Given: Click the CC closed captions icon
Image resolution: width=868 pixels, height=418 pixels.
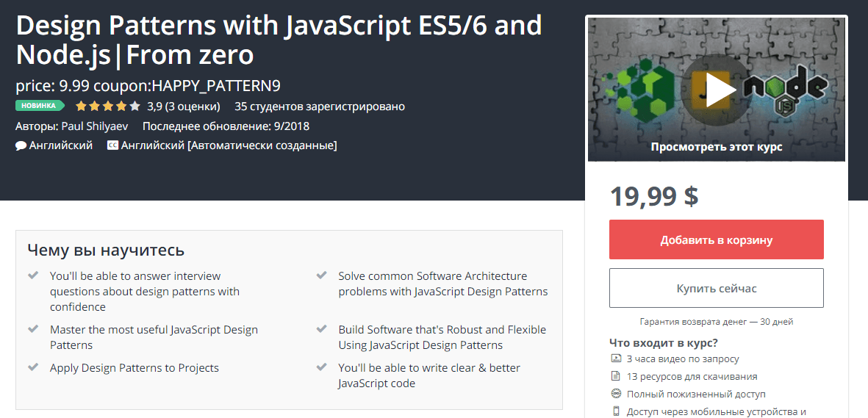Looking at the screenshot, I should [112, 146].
